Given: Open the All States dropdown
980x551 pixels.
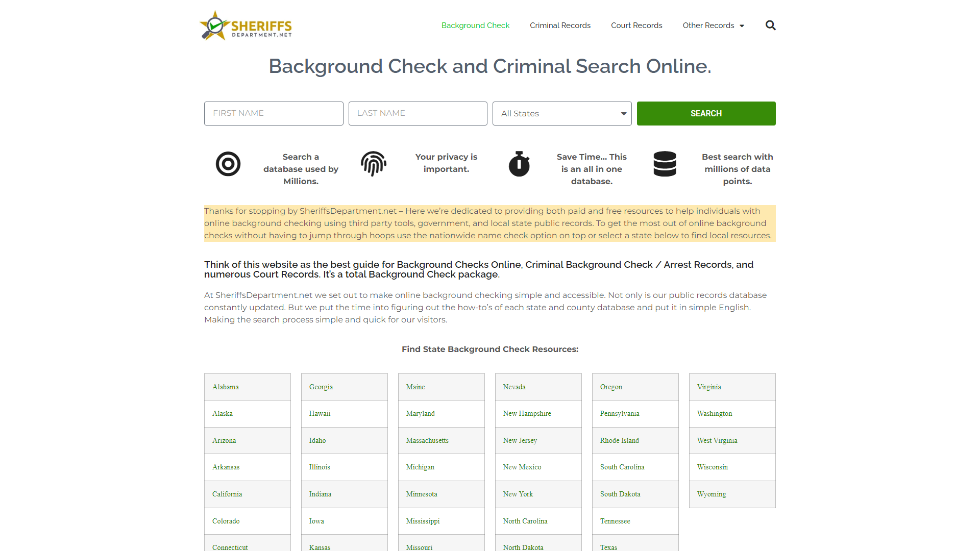Looking at the screenshot, I should point(562,113).
